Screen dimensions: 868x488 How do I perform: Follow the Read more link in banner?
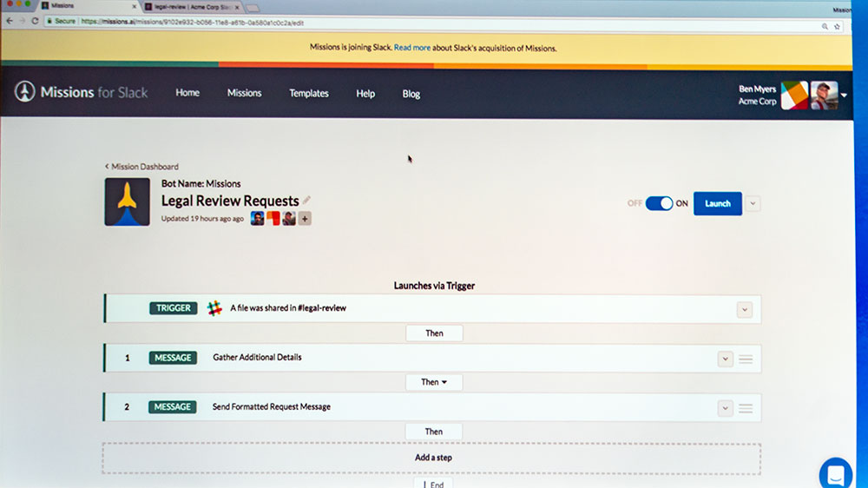point(412,48)
